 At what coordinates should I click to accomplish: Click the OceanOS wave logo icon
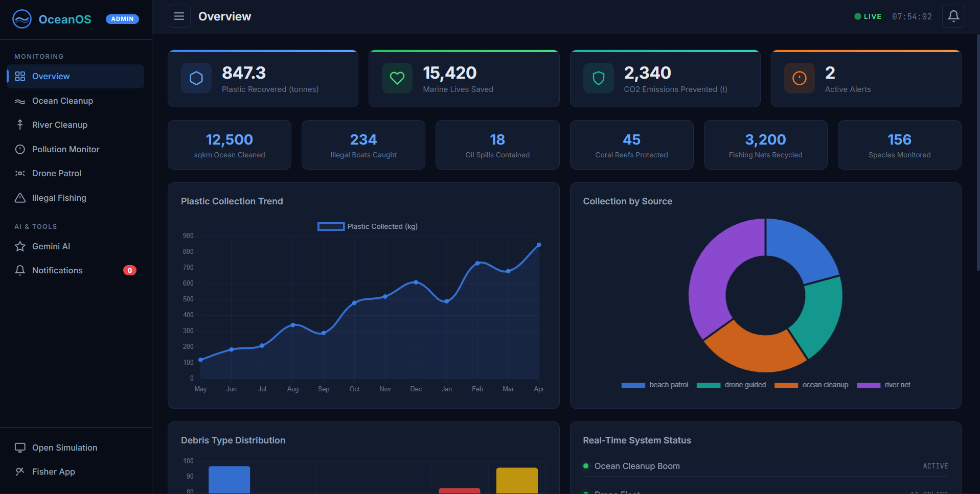tap(22, 19)
